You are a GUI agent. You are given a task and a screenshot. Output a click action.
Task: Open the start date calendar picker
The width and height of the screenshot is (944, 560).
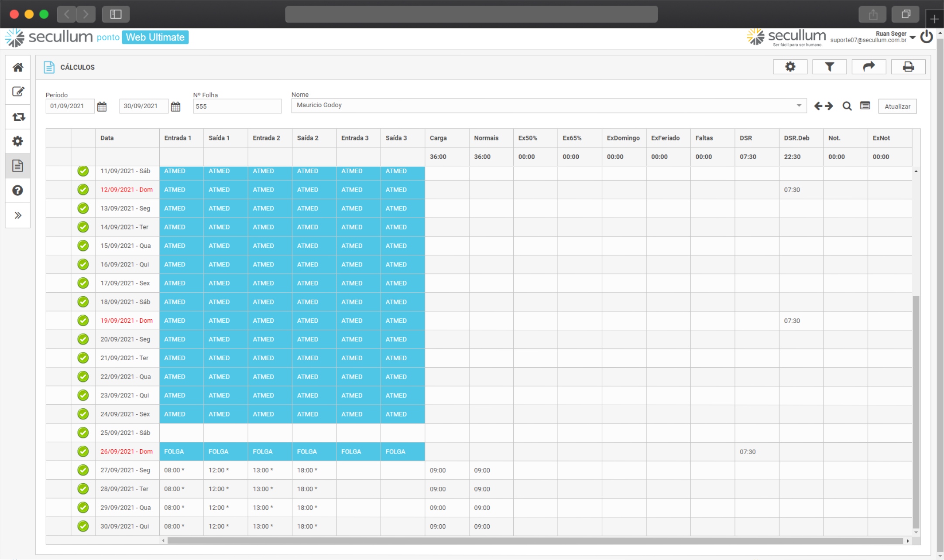coord(102,106)
